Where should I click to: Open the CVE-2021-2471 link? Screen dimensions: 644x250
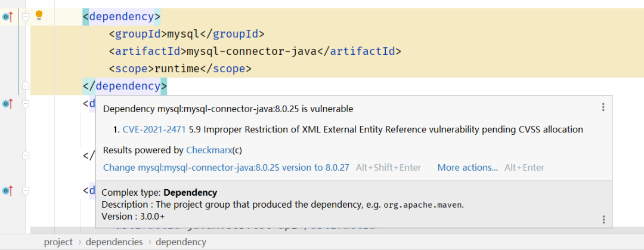[154, 129]
